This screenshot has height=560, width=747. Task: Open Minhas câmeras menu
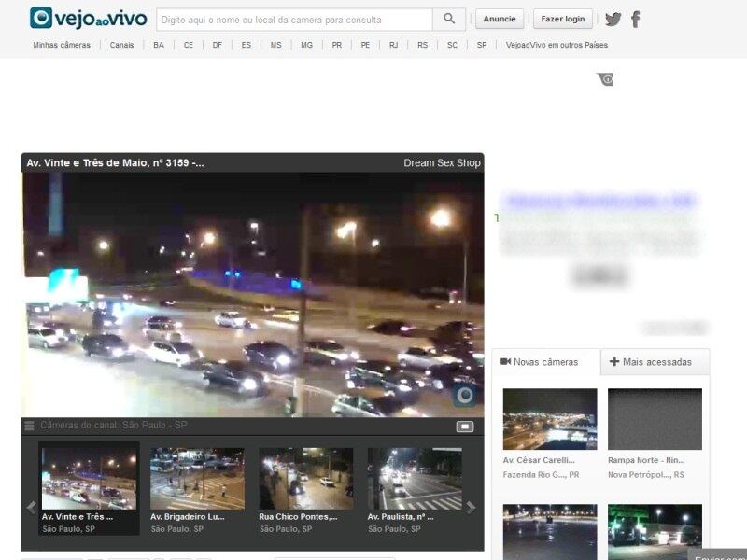coord(62,45)
